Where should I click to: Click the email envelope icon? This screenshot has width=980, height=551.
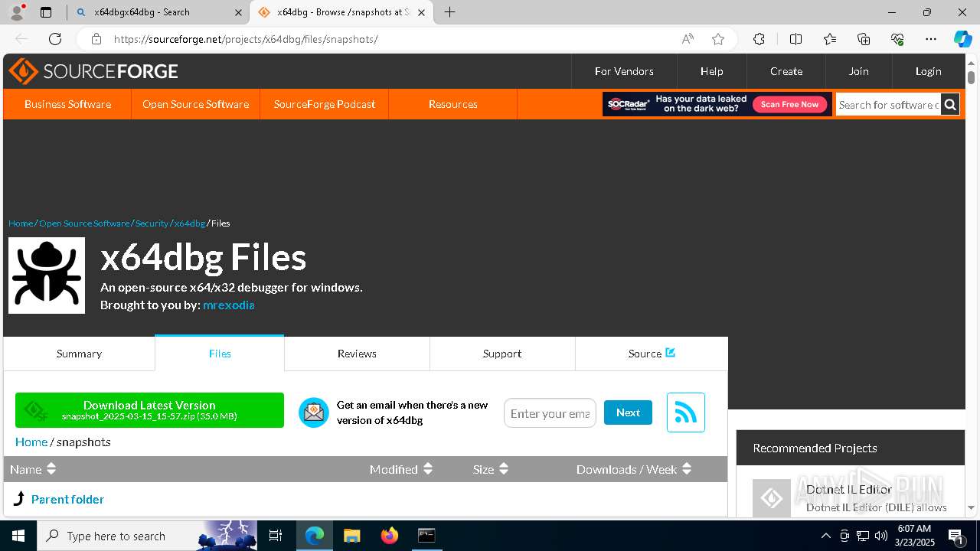point(313,412)
